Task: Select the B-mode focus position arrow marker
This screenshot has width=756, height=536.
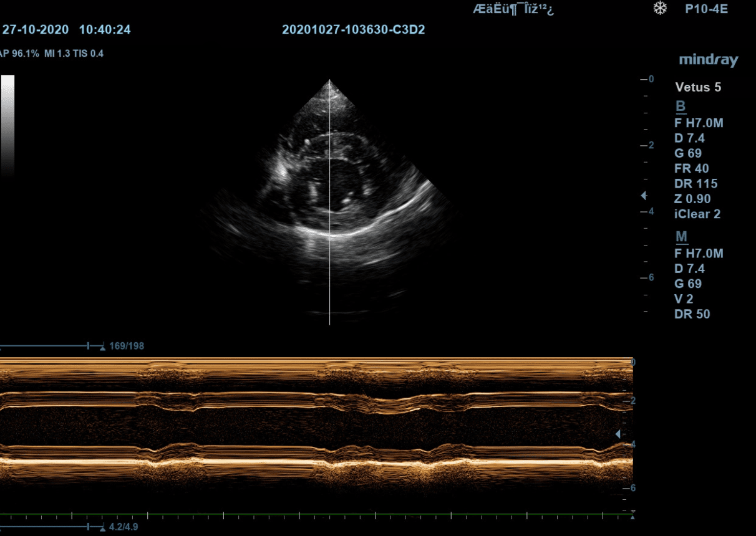Action: tap(644, 196)
